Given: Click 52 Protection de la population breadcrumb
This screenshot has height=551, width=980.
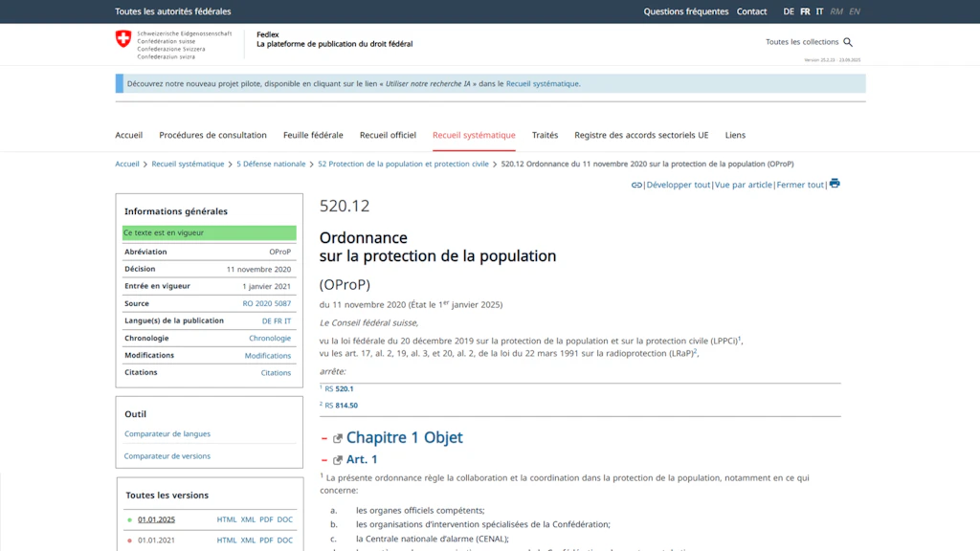Looking at the screenshot, I should [403, 164].
